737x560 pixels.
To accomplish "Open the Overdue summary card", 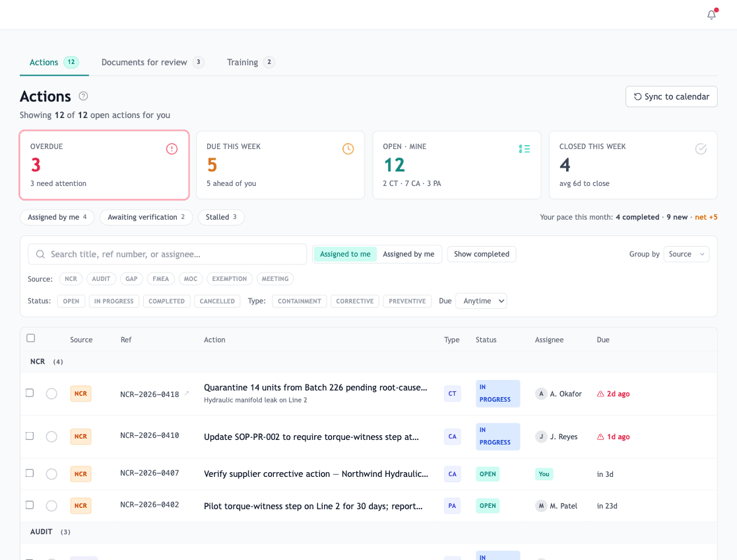I will (104, 165).
